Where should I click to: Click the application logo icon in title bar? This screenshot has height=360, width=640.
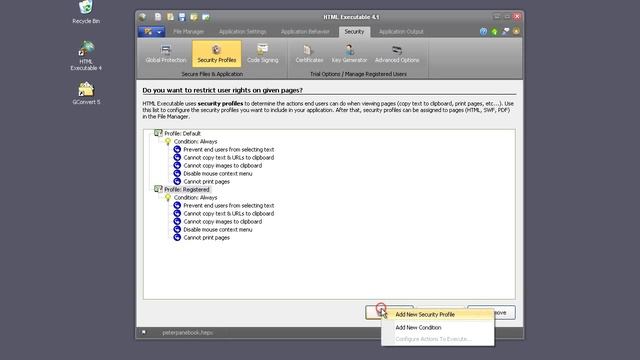coord(142,17)
